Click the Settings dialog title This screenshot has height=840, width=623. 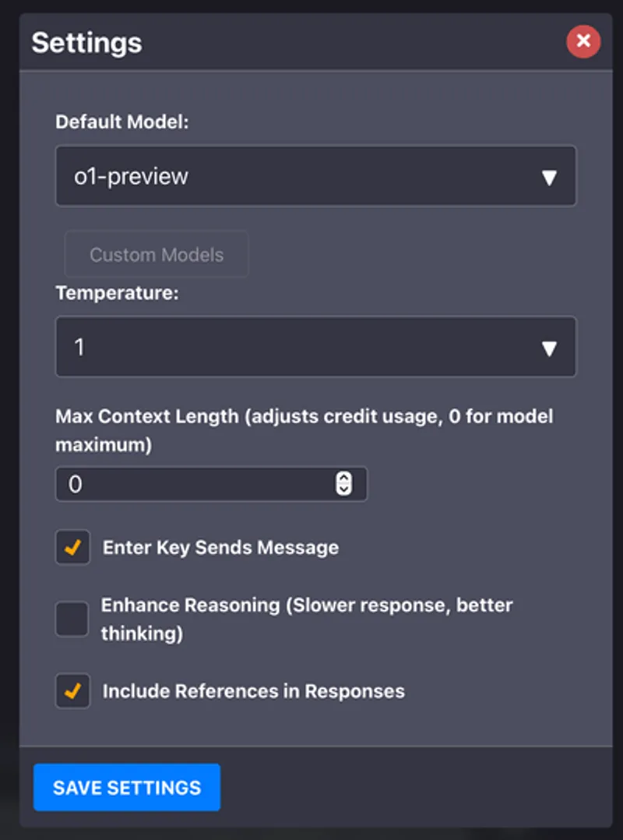coord(86,43)
